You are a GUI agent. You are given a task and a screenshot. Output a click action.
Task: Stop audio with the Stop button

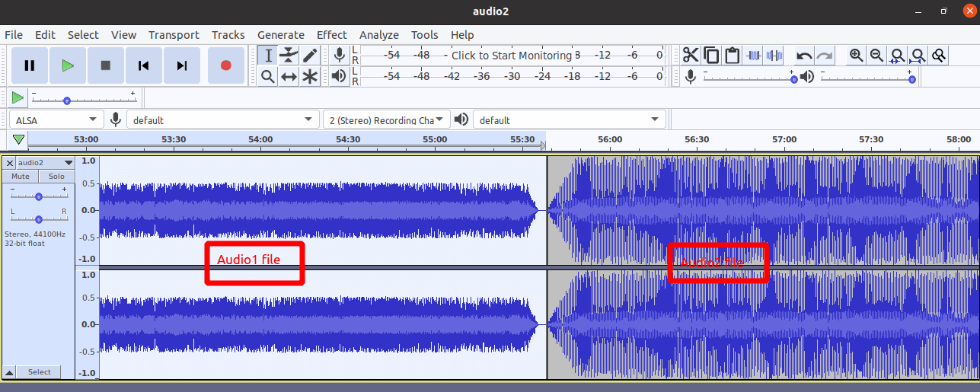pos(106,65)
